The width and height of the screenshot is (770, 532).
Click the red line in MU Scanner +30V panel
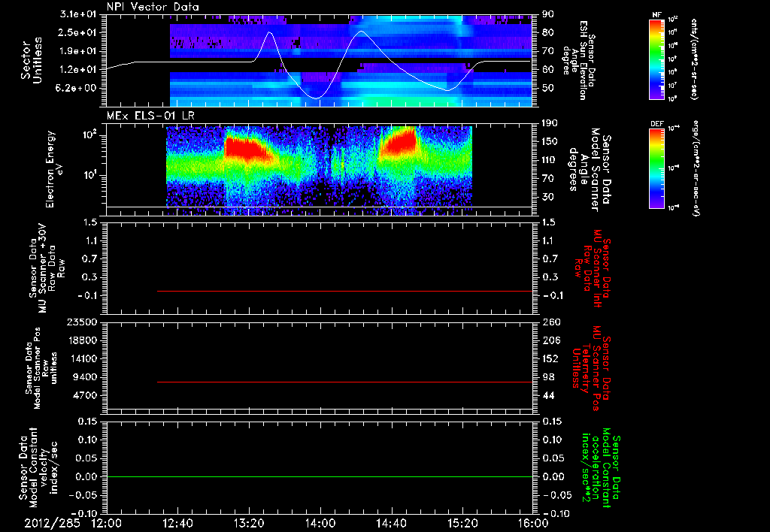[344, 291]
